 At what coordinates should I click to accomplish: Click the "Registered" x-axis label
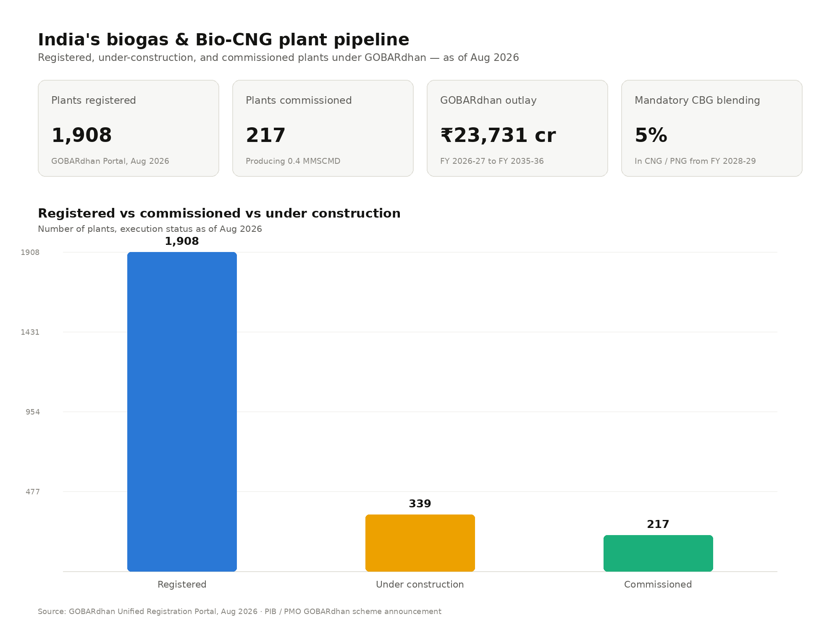[182, 585]
